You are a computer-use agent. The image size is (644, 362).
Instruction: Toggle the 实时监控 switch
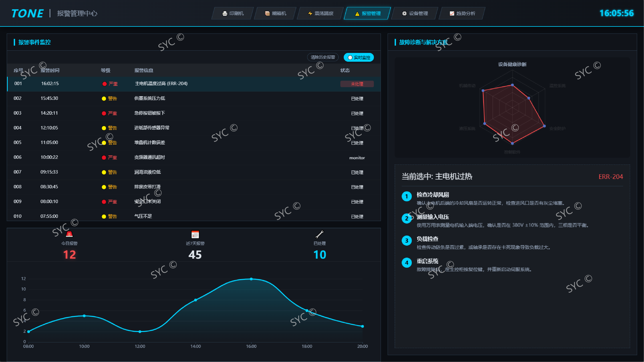359,57
